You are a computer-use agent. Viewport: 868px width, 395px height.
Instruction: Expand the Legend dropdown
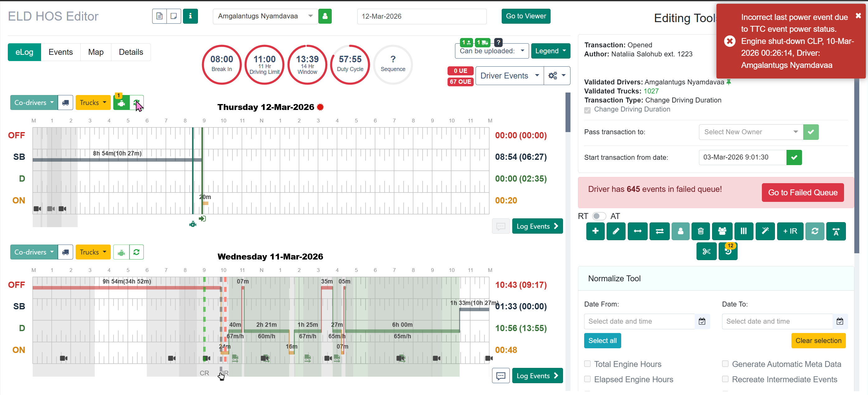coord(550,51)
